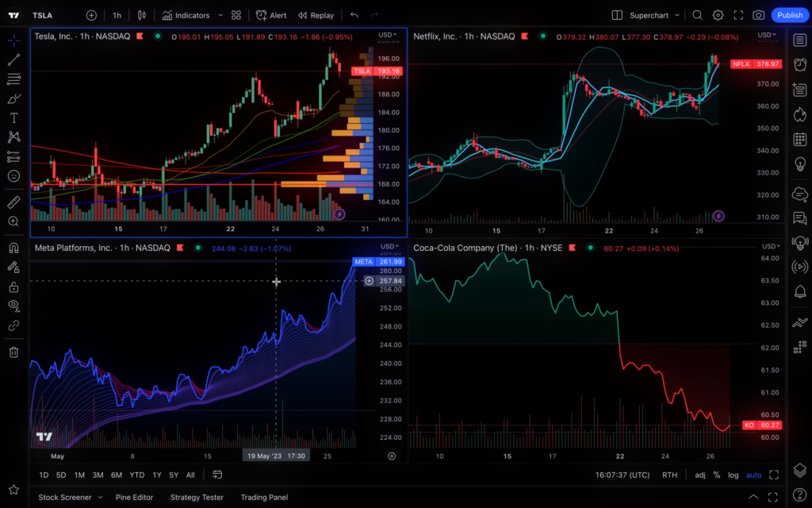Open the Watchlist sidebar panel
This screenshot has width=812, height=508.
point(800,37)
